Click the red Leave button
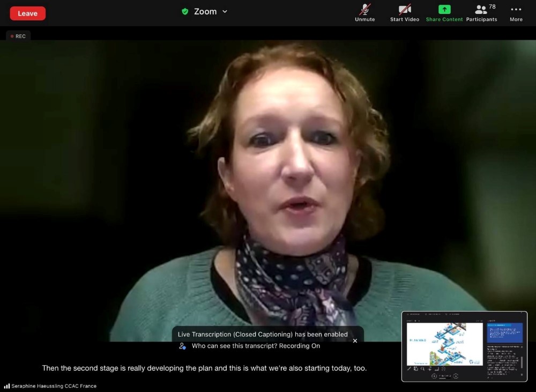 pos(27,13)
